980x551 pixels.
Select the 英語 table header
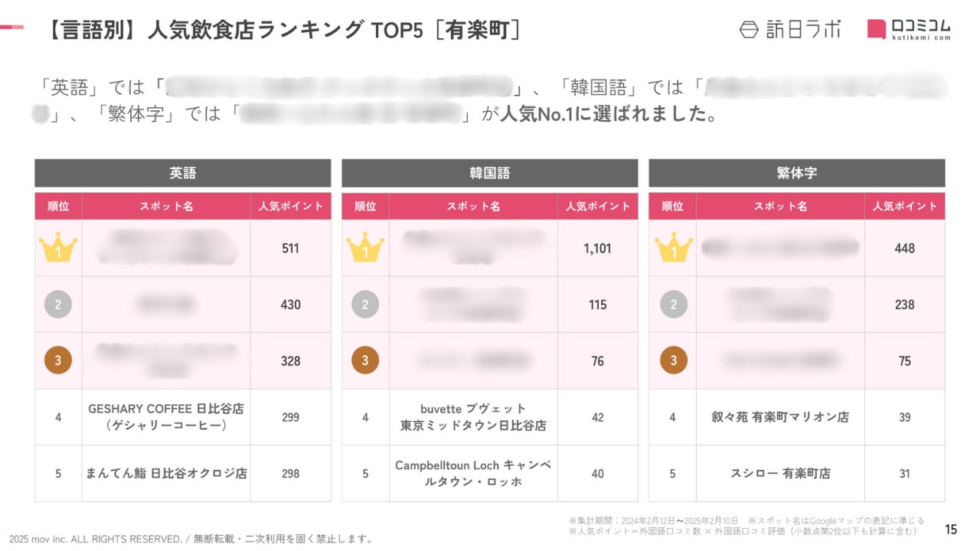coord(183,173)
